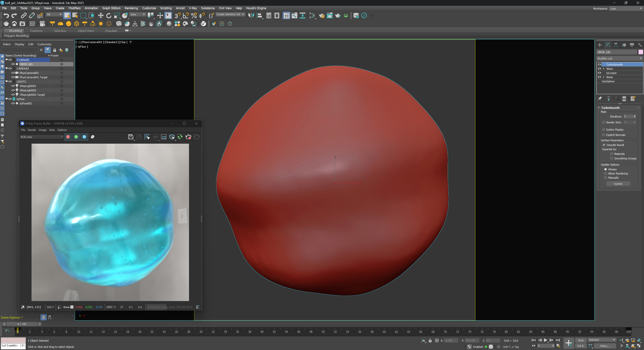Open the Modifier List dropdown
Viewport: 644px width, 350px height.
coord(619,59)
